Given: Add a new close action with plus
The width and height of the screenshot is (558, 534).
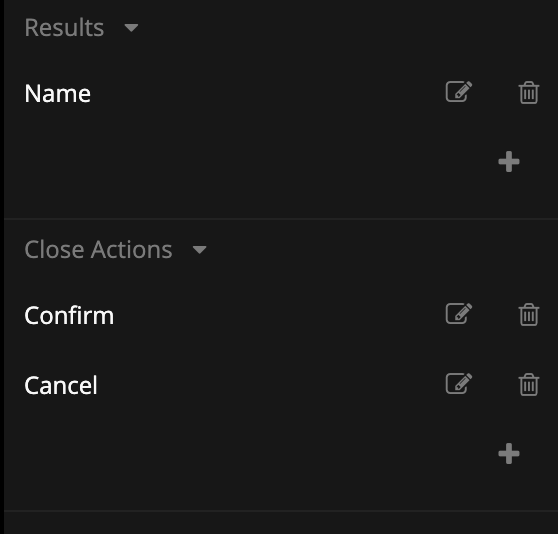Looking at the screenshot, I should 509,454.
